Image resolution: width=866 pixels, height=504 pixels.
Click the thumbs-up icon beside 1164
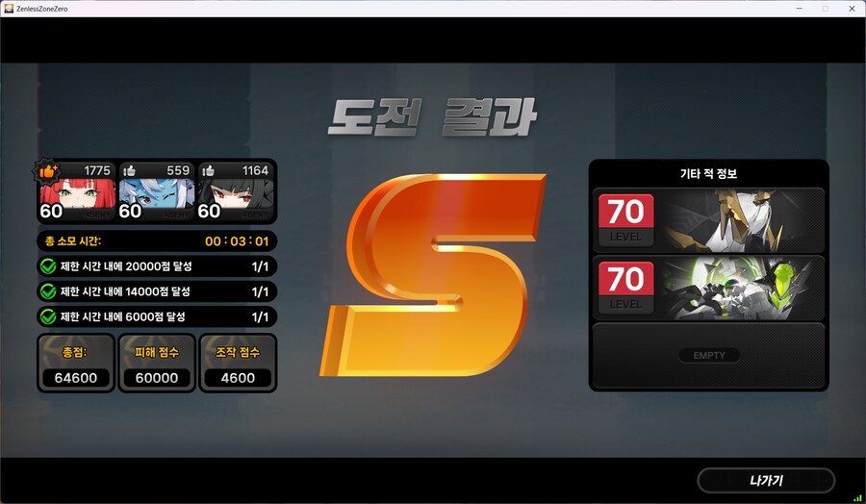pos(209,170)
